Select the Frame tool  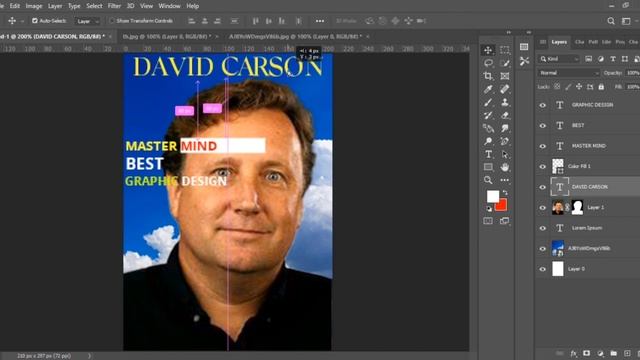(x=505, y=76)
